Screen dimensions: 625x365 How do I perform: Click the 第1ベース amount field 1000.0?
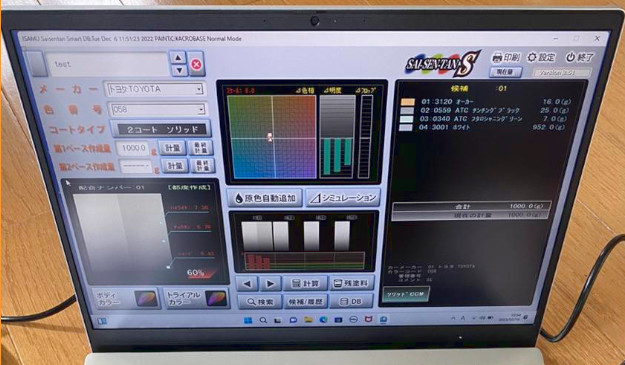(133, 148)
